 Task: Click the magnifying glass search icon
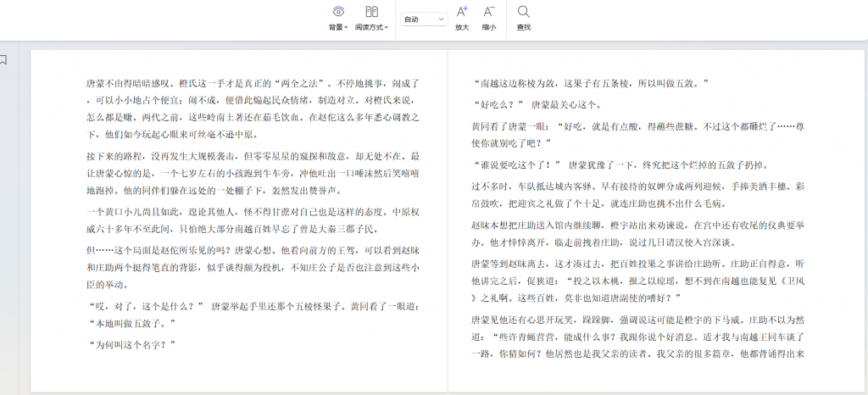(x=524, y=12)
